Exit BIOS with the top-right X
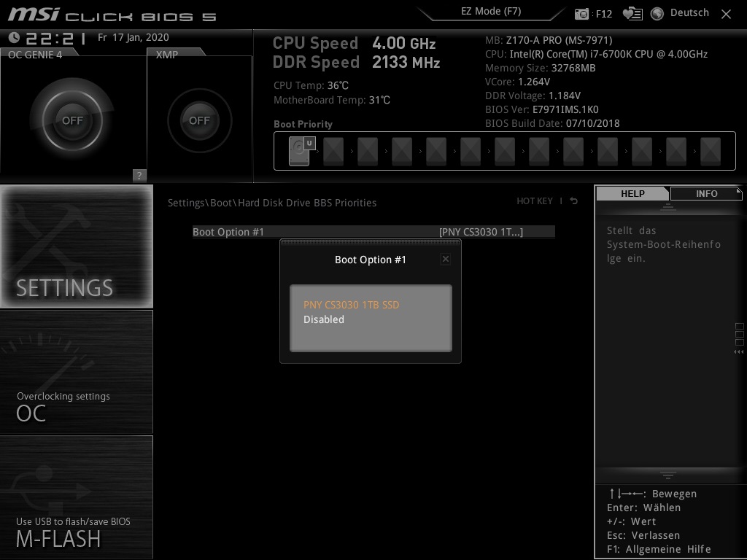The height and width of the screenshot is (560, 747). click(x=726, y=15)
